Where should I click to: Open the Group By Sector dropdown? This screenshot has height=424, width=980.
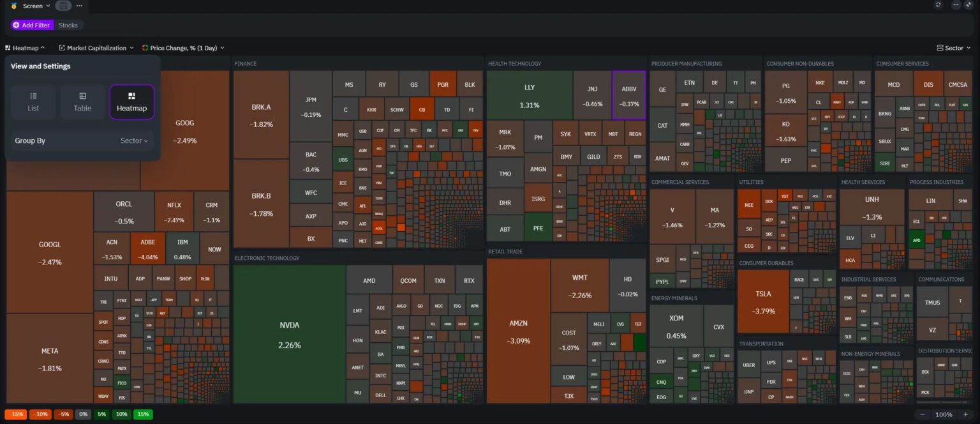(133, 140)
